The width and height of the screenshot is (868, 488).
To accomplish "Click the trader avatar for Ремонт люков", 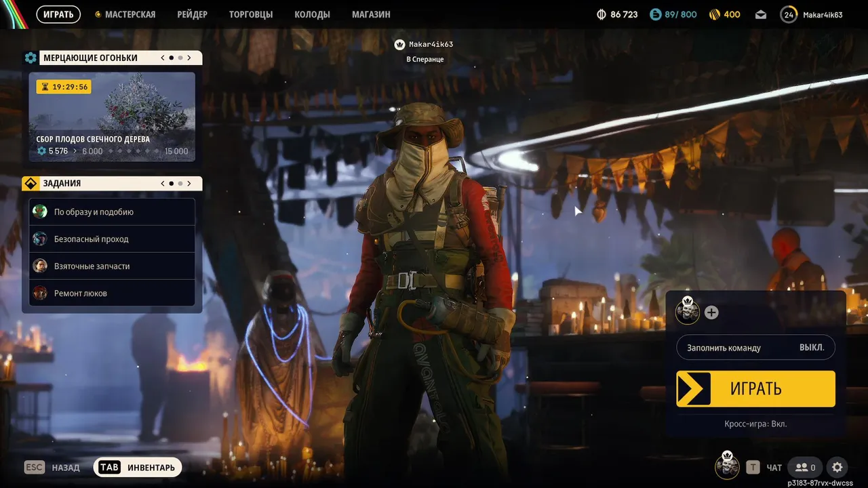I will pyautogui.click(x=40, y=293).
